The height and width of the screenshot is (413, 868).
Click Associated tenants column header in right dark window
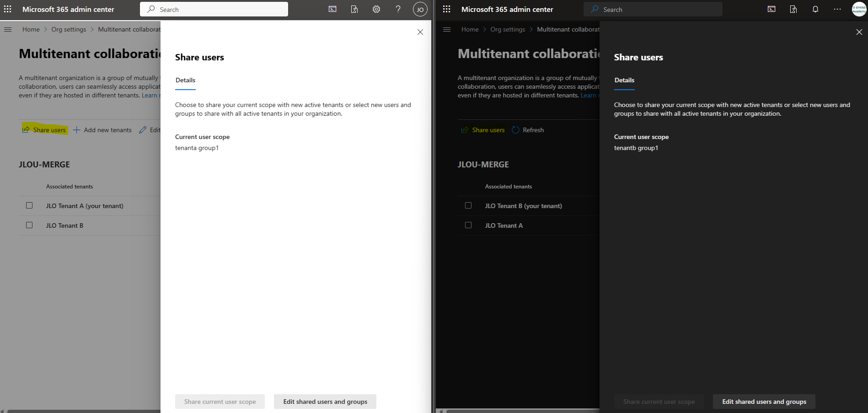(x=509, y=187)
